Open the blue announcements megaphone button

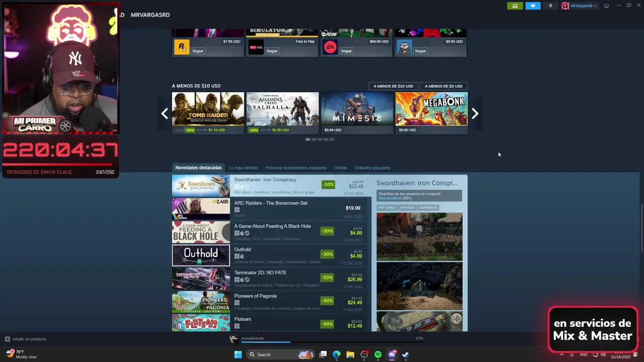tap(533, 6)
